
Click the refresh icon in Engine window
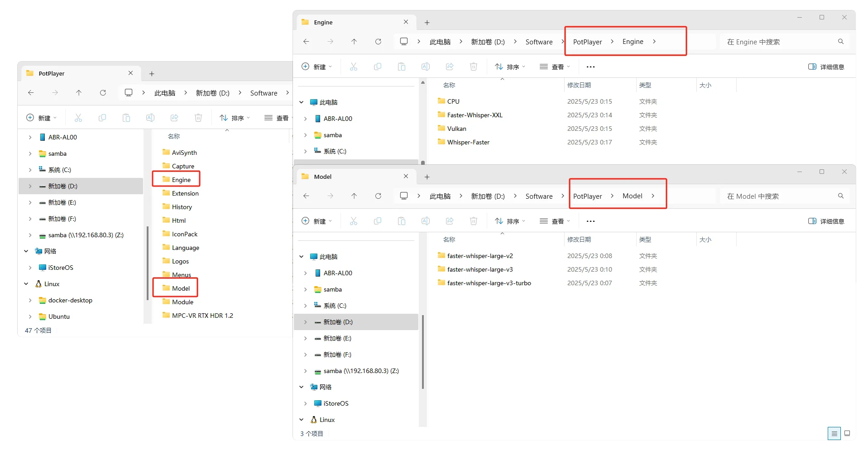(x=378, y=42)
